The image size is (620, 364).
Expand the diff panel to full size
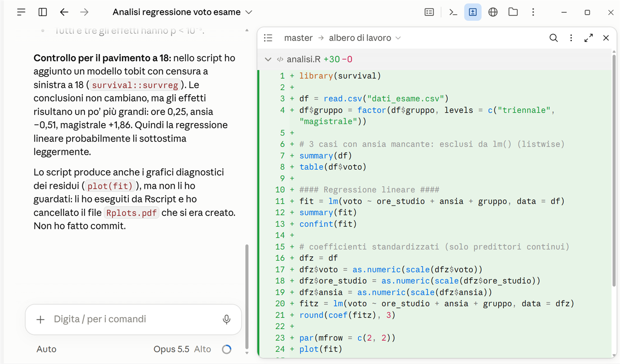coord(589,38)
